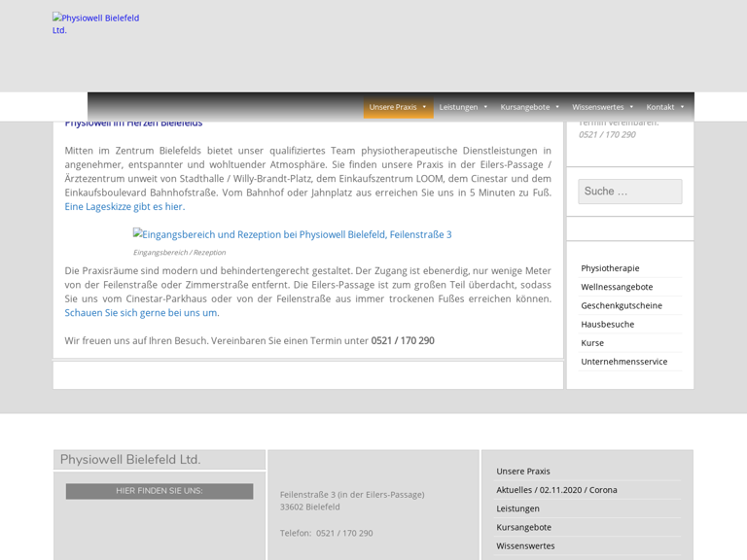Click the 'Hier finden Sie uns:' bar

coord(160,491)
